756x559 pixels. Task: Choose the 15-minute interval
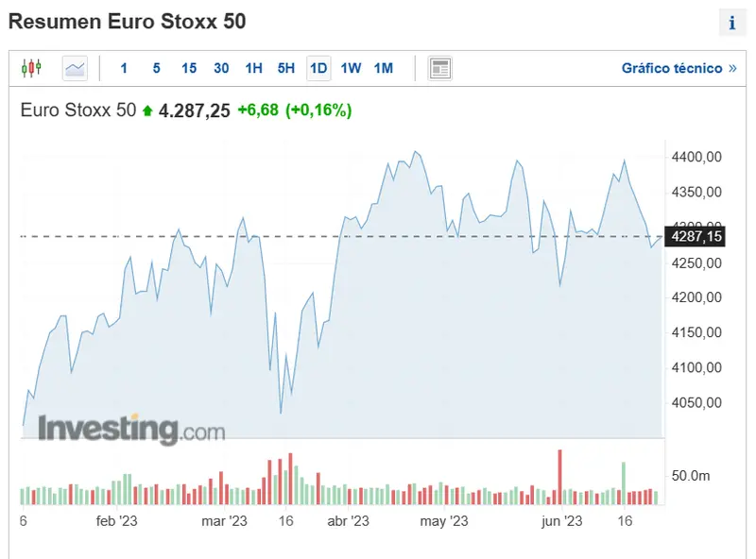point(188,68)
